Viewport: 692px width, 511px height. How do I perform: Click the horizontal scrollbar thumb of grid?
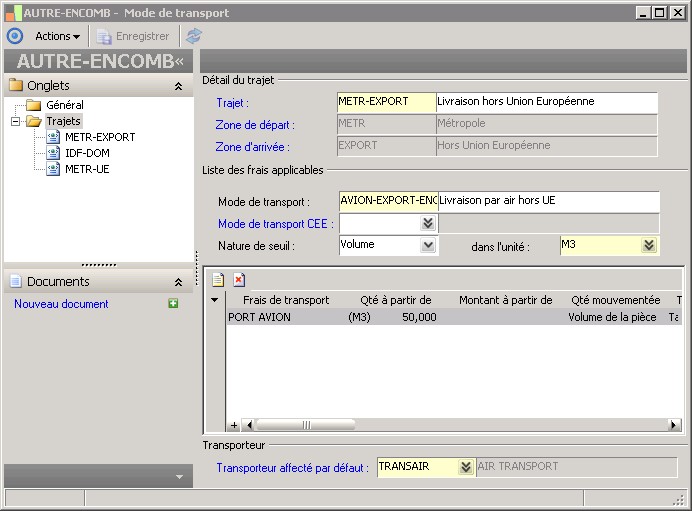[306, 425]
